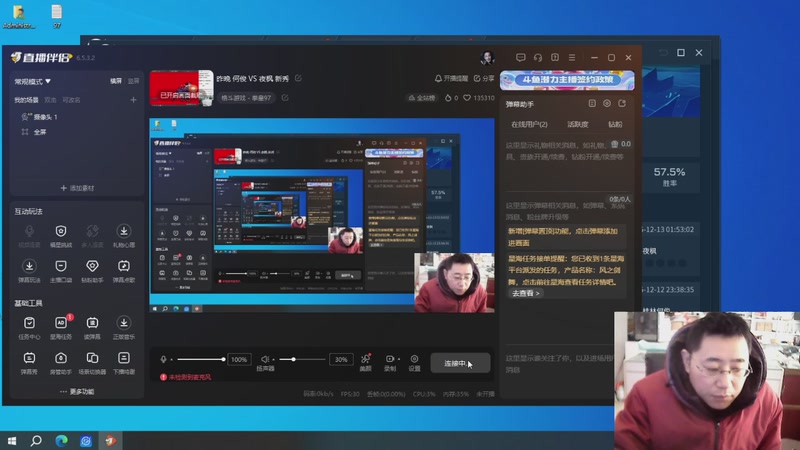Screen dimensions: 800x450
Task: Open the 正版音乐 licensed music tool
Action: pyautogui.click(x=123, y=328)
